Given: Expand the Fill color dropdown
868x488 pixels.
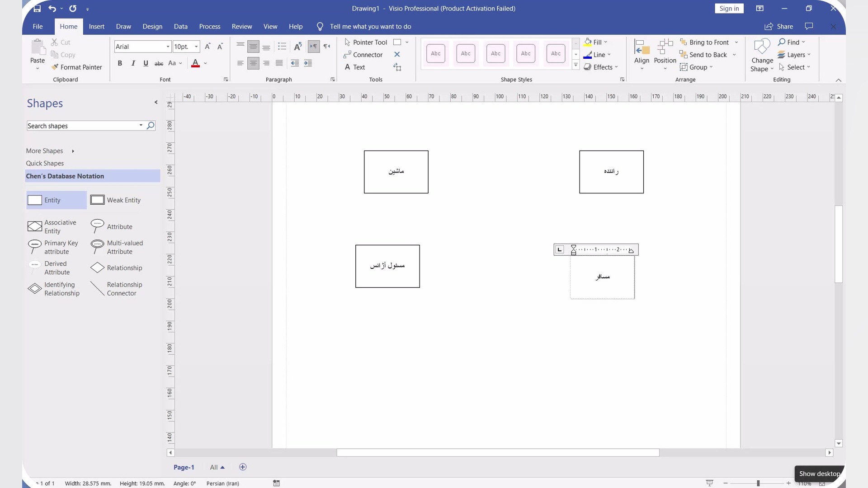Looking at the screenshot, I should click(x=606, y=42).
